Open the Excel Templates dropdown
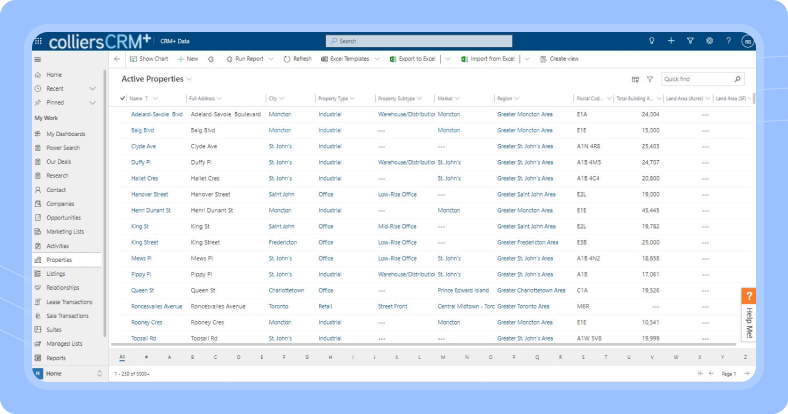Image resolution: width=788 pixels, height=414 pixels. [377, 59]
